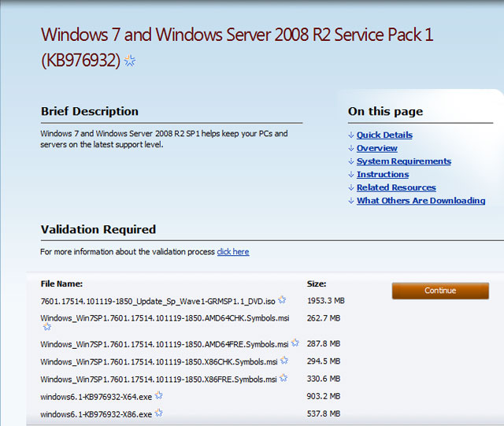Click the 1953.3 MB size value
Screen dimensions: 504x426
tap(325, 301)
